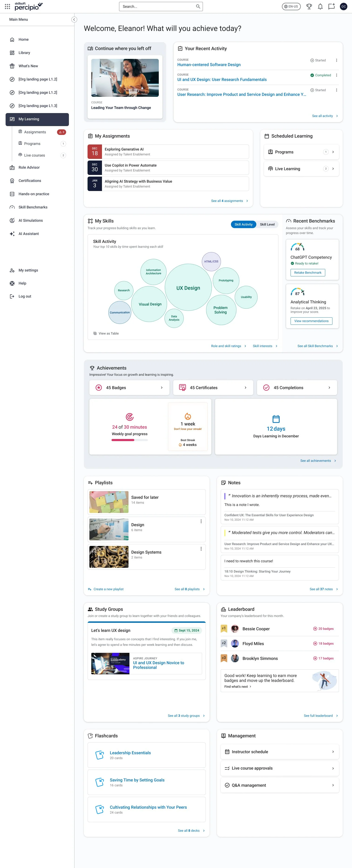Screen dimensions: 352x868
Task: Switch to Skill Activity view
Action: [x=244, y=225]
